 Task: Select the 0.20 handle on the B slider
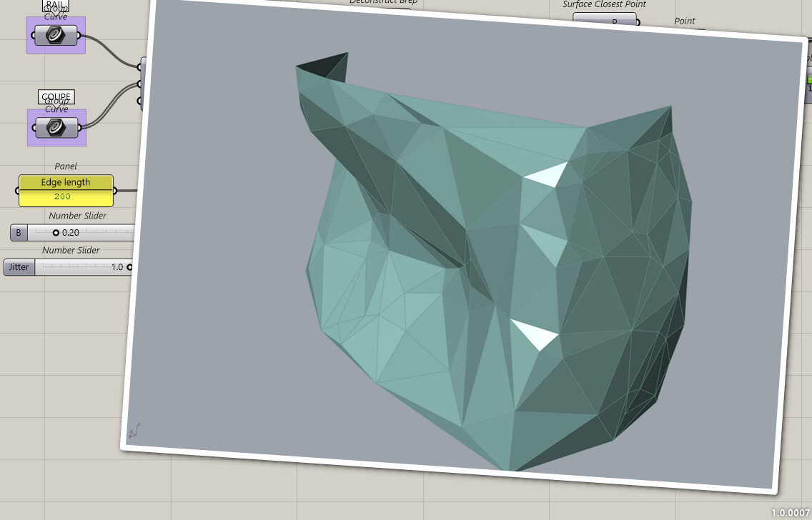click(x=57, y=232)
